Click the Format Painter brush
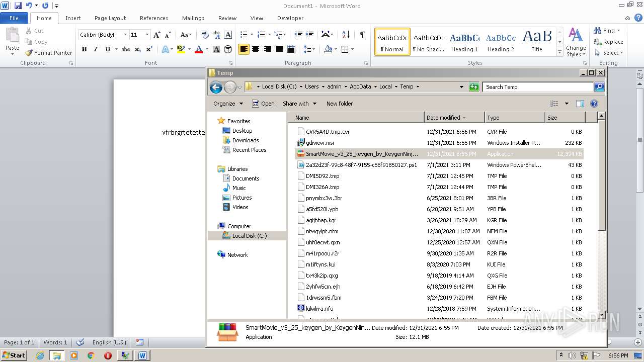Viewport: 644px width, 362px height. tap(29, 53)
